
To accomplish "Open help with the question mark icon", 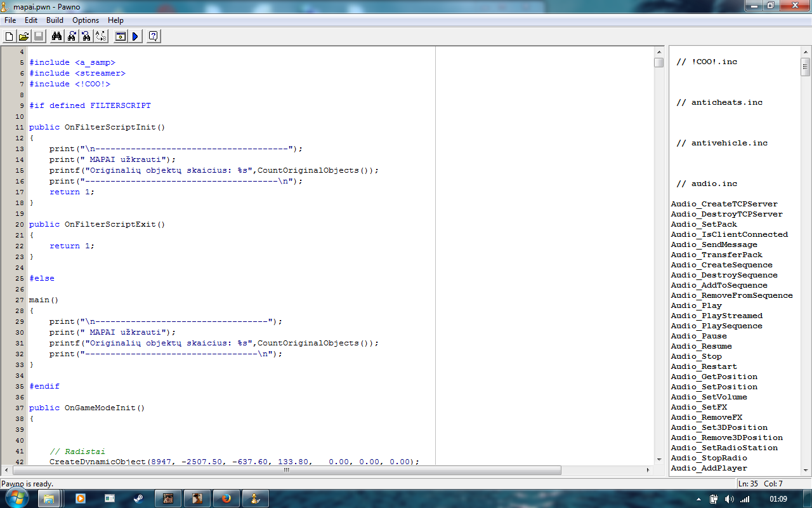I will point(153,36).
